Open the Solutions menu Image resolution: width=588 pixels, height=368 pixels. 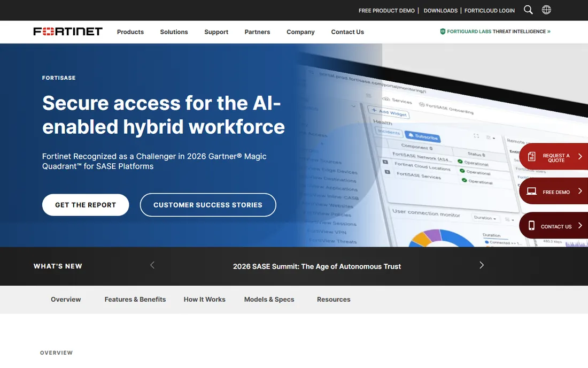pyautogui.click(x=174, y=32)
